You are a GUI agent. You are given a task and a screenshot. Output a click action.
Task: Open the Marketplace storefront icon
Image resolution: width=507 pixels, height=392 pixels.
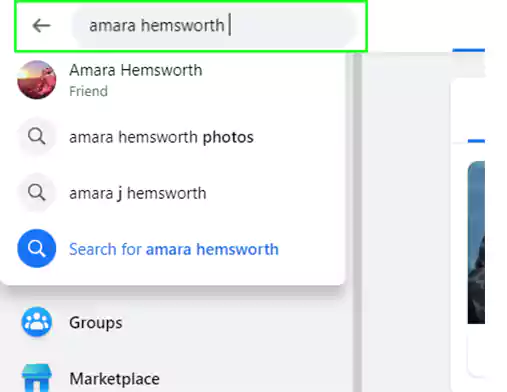pyautogui.click(x=37, y=378)
